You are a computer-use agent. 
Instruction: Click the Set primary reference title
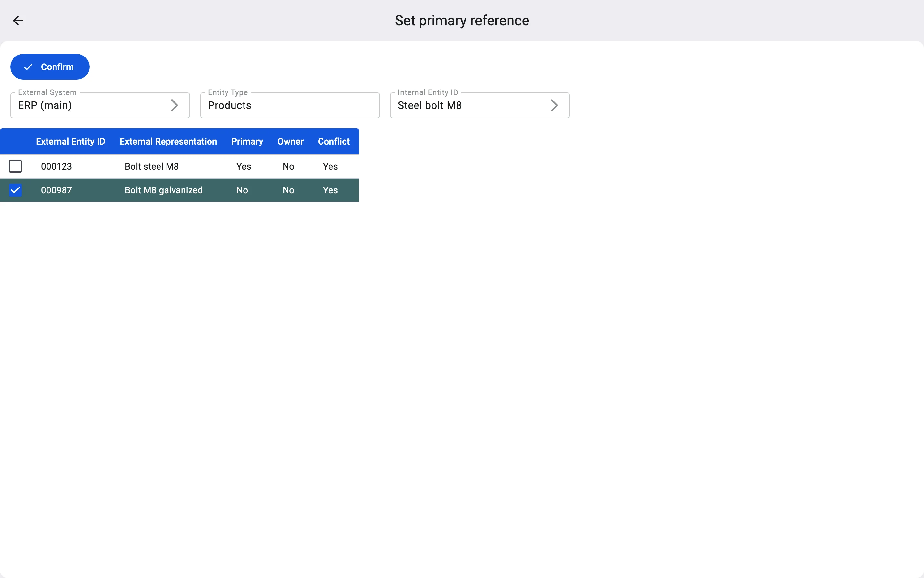(462, 21)
